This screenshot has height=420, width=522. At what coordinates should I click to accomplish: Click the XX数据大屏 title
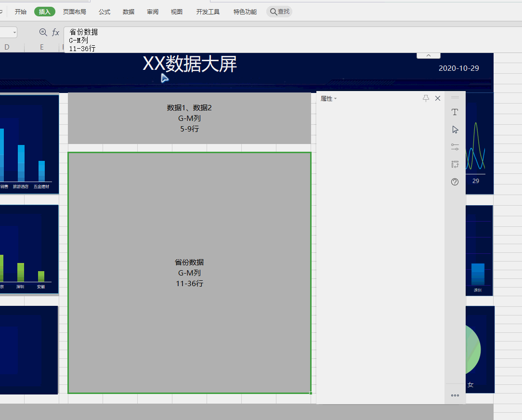pyautogui.click(x=190, y=64)
